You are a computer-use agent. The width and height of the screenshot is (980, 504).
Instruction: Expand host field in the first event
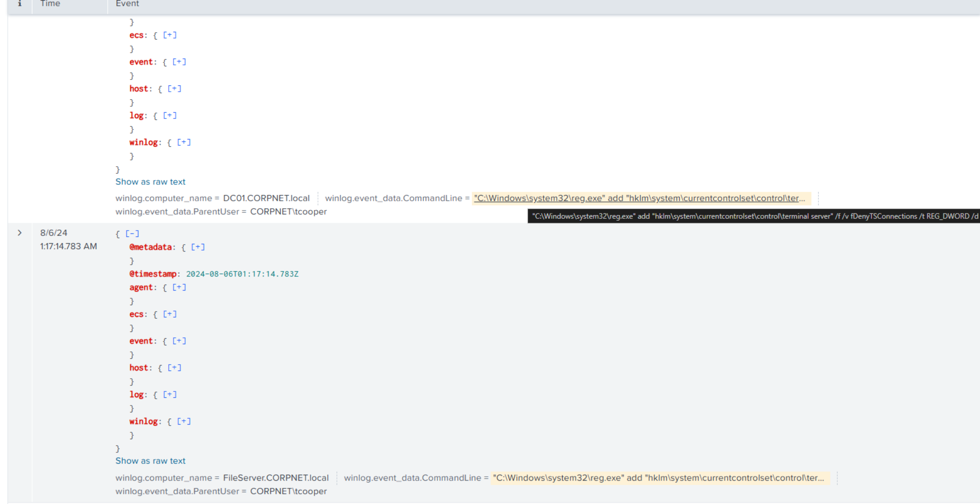pyautogui.click(x=174, y=89)
